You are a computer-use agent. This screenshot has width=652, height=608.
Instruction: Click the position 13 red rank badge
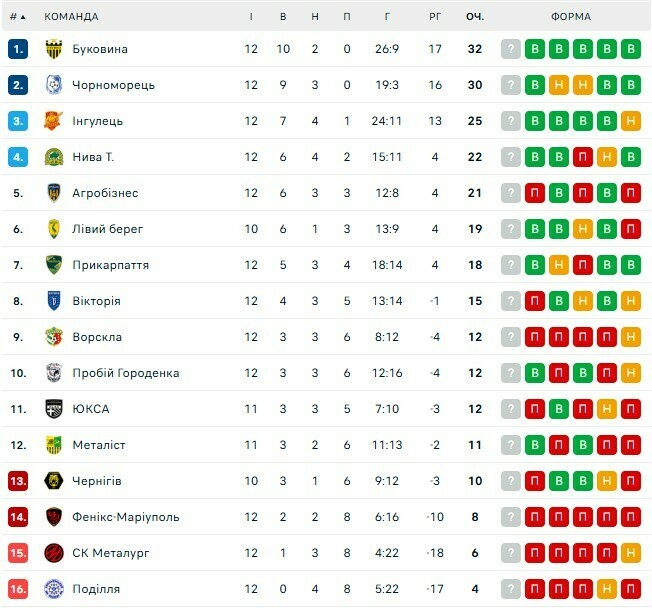[x=18, y=481]
